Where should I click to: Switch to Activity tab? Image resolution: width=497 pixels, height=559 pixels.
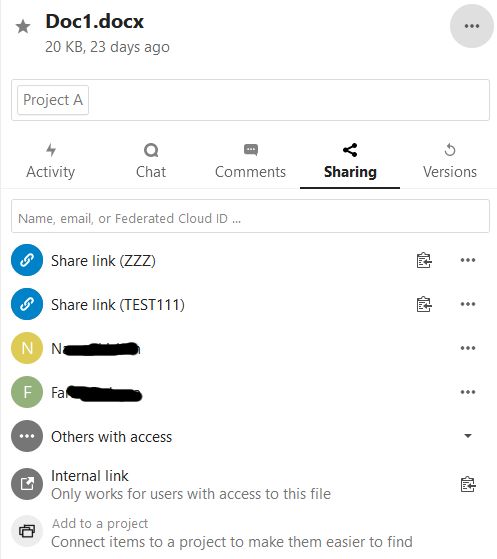pos(51,161)
